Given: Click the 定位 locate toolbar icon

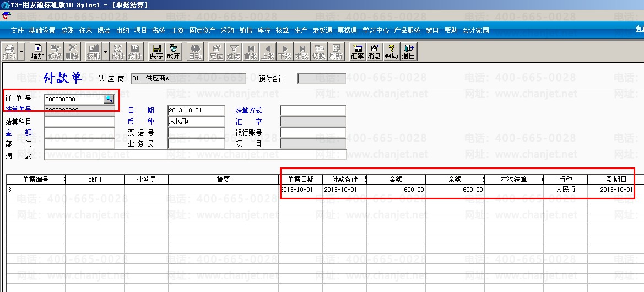Looking at the screenshot, I should click(x=216, y=52).
